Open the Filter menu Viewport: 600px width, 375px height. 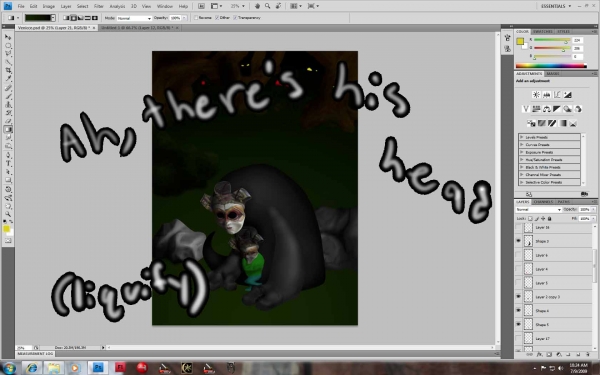pos(99,6)
